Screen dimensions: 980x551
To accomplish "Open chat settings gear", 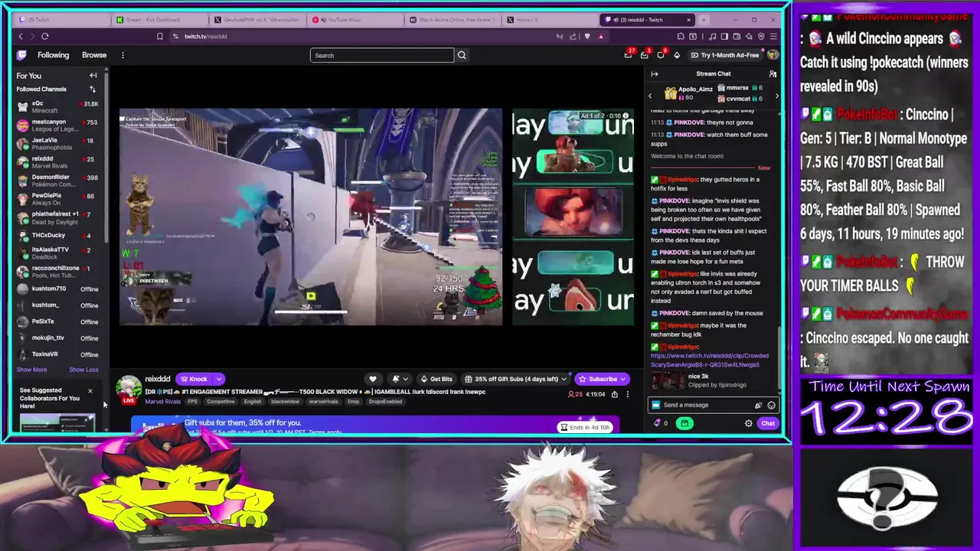I will [x=749, y=423].
